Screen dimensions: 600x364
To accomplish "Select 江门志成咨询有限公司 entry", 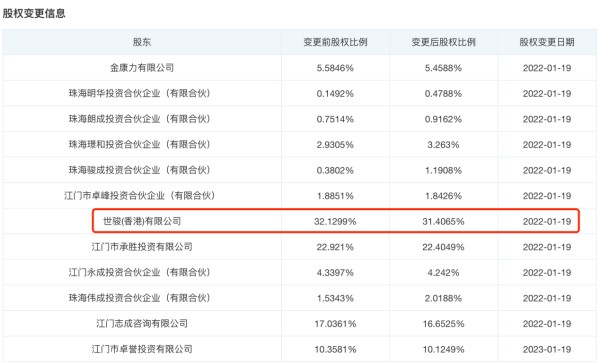I will tap(142, 324).
